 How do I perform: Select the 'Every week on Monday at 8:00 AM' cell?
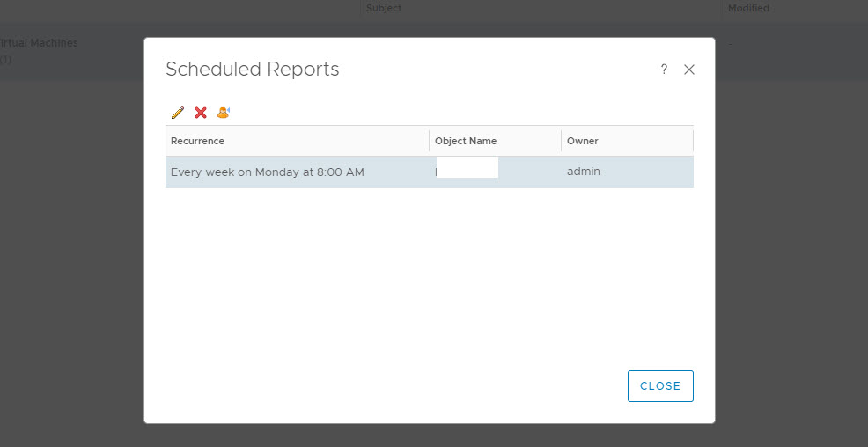(268, 172)
